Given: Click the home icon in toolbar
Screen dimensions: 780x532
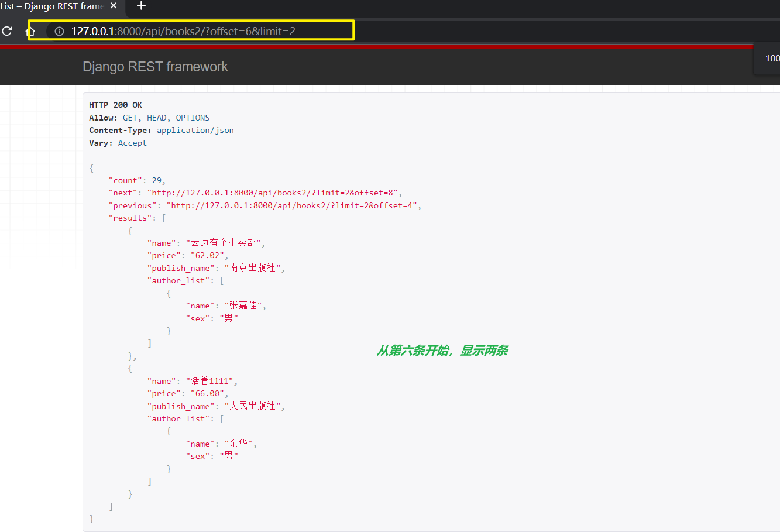Looking at the screenshot, I should coord(31,31).
